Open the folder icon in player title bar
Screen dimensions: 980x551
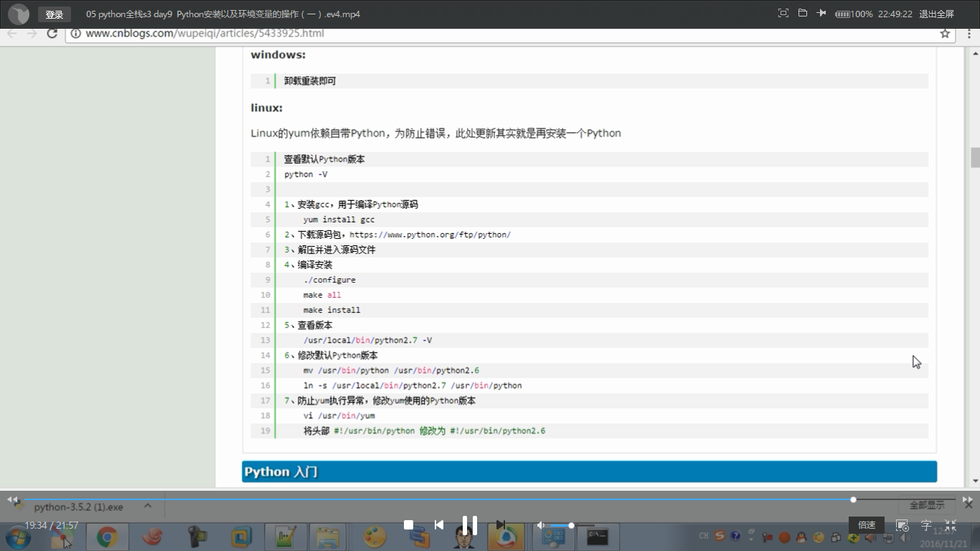[803, 14]
